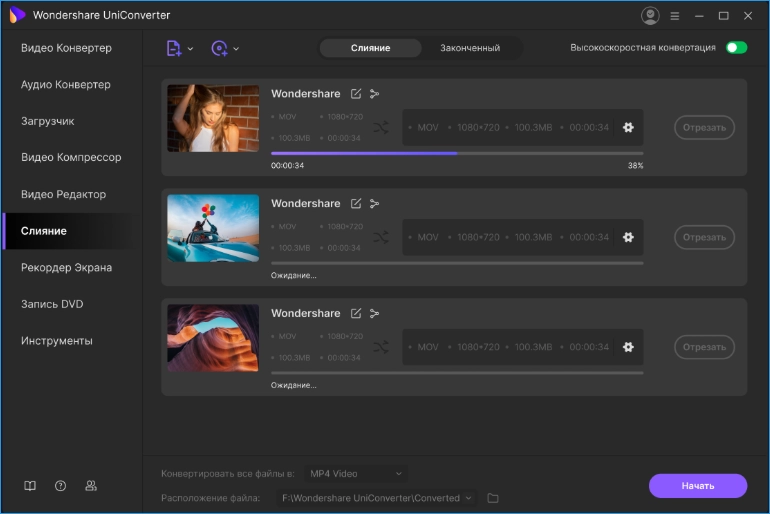Switch to the Слияние tab

tap(370, 48)
